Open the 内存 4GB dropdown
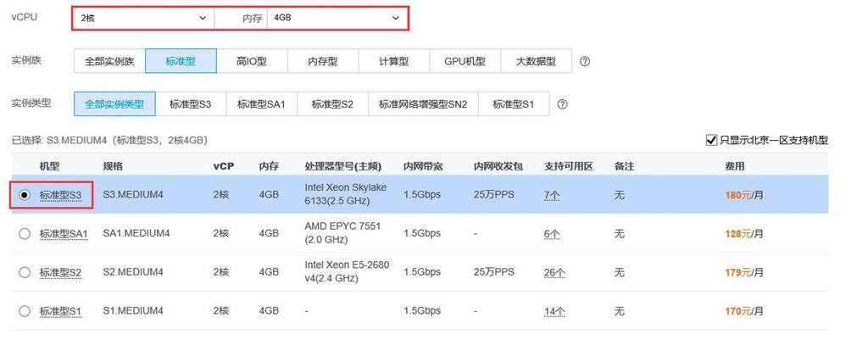 pos(335,18)
